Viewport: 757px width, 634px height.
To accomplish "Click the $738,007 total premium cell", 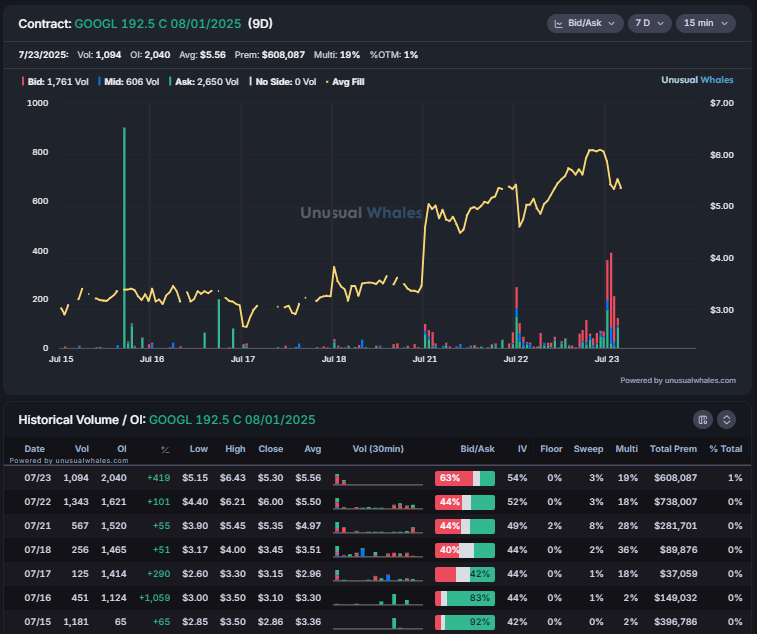I will coord(675,502).
